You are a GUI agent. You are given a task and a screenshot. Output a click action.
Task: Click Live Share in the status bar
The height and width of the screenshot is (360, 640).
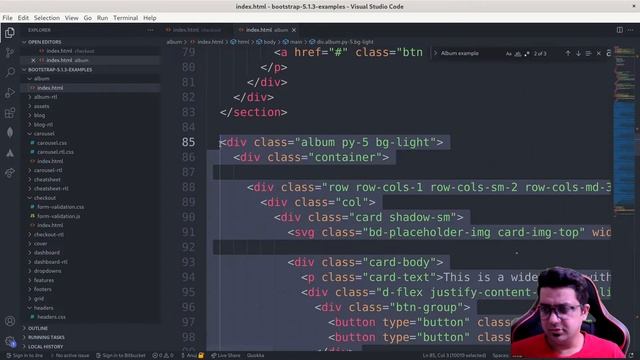(226, 356)
